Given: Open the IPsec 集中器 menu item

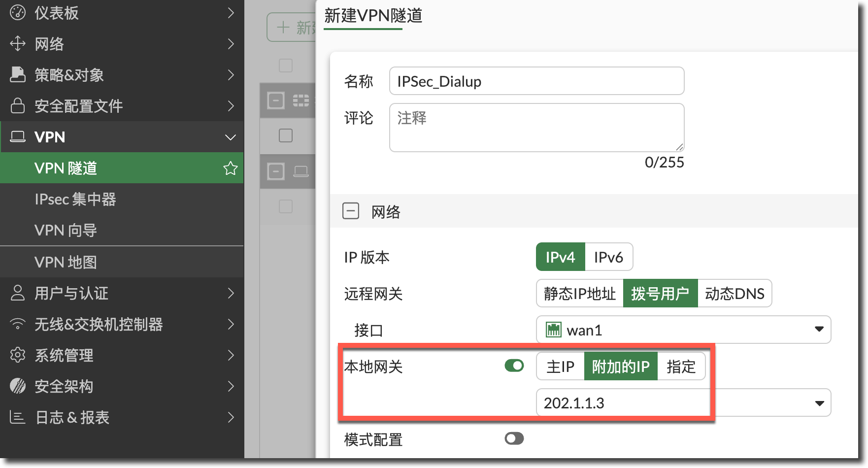Looking at the screenshot, I should point(75,200).
